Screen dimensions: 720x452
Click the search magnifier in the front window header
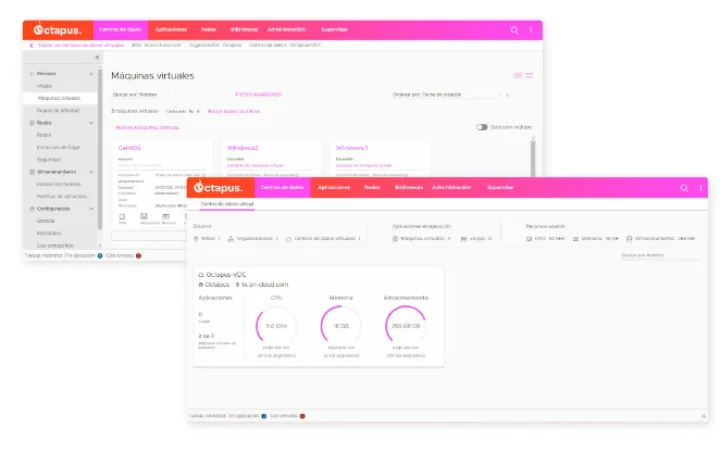point(684,188)
